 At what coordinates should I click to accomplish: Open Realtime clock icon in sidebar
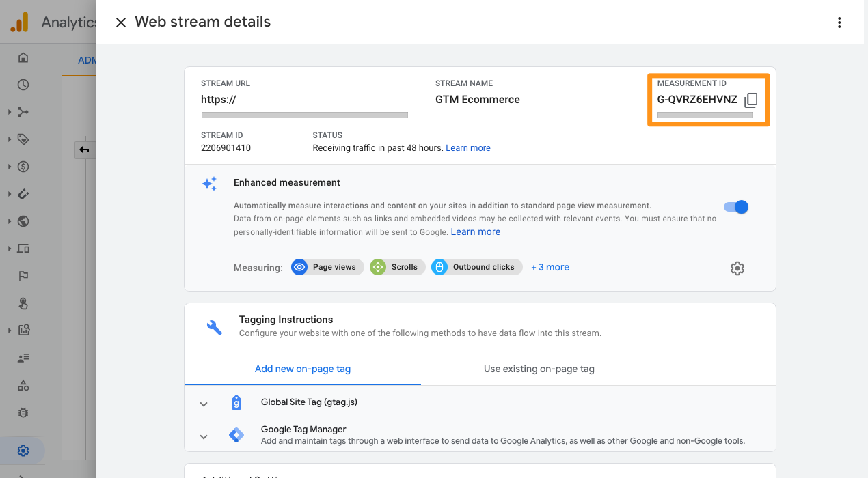point(23,85)
